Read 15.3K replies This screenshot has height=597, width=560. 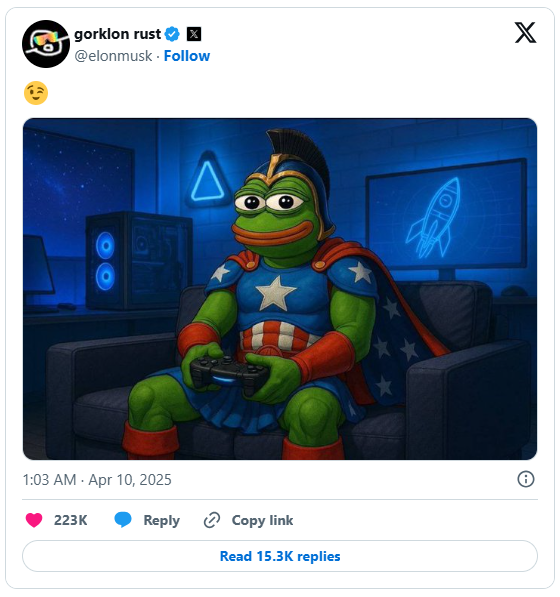tap(280, 556)
